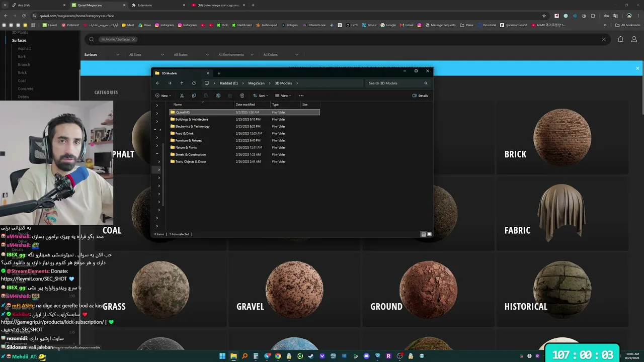Open the Windows Start menu
Viewport: 644px width, 362px height.
222,356
